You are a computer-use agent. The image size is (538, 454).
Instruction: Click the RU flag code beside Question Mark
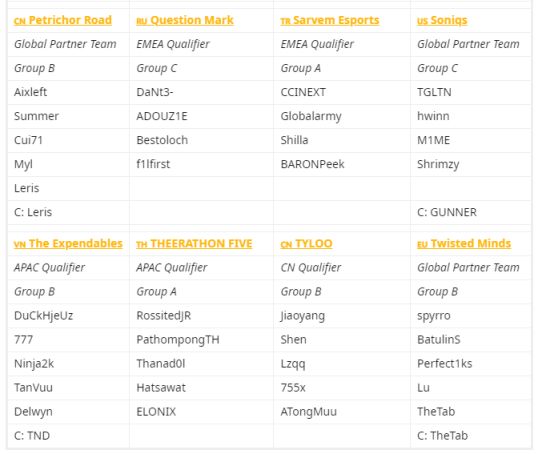click(142, 21)
